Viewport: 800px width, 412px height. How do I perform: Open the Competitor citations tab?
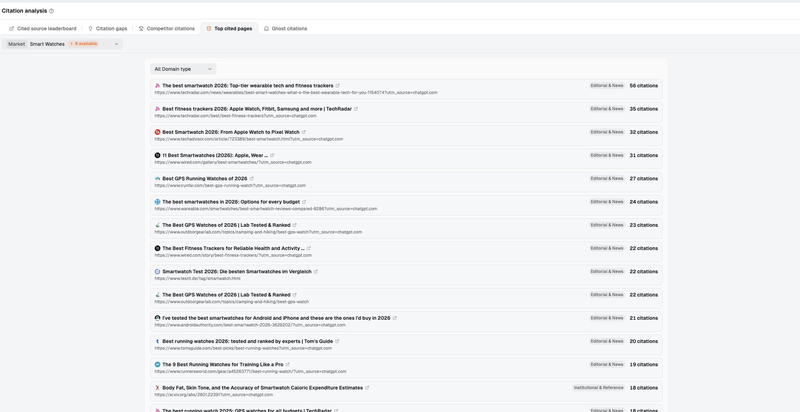coord(167,29)
